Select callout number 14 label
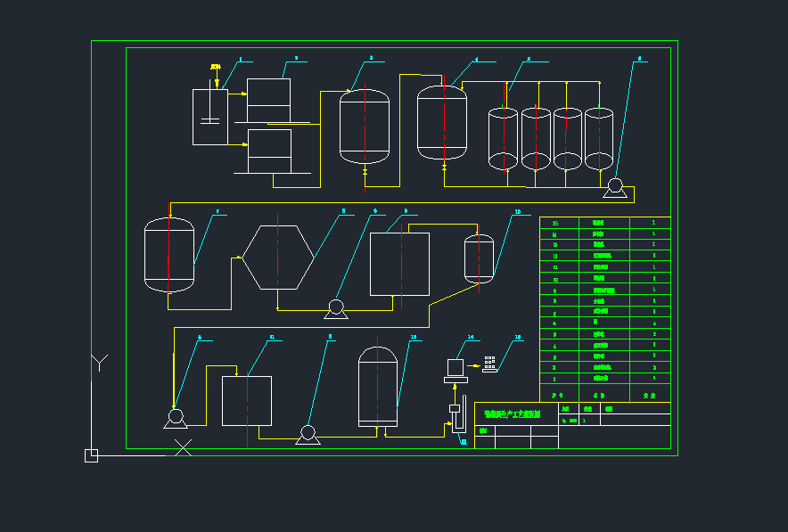Viewport: 788px width, 532px height. click(471, 337)
